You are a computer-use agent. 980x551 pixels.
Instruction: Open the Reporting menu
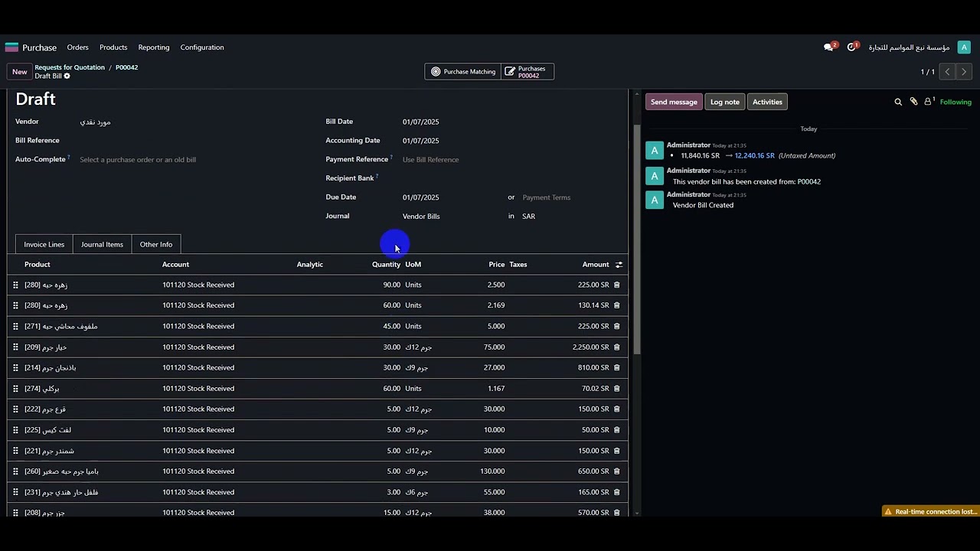154,47
